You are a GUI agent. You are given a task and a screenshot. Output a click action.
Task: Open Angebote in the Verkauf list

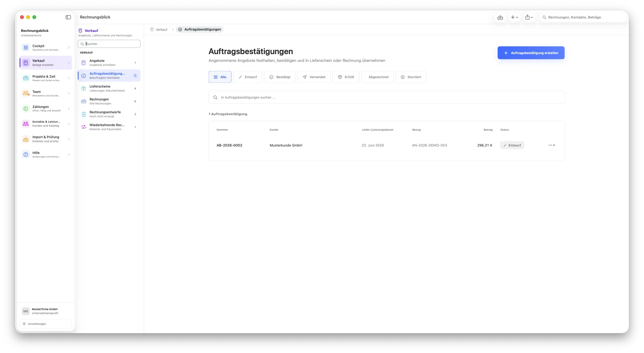click(109, 63)
